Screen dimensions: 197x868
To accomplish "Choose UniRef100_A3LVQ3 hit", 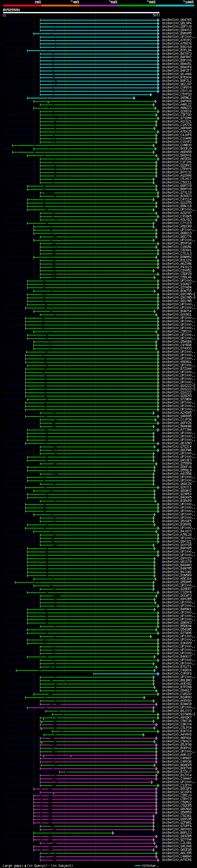I will pyautogui.click(x=176, y=219).
